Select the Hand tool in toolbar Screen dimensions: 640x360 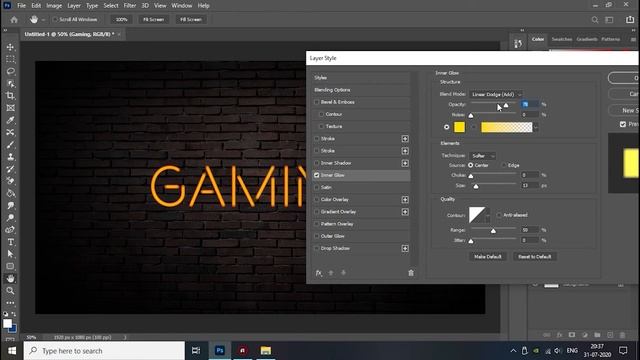(11, 278)
